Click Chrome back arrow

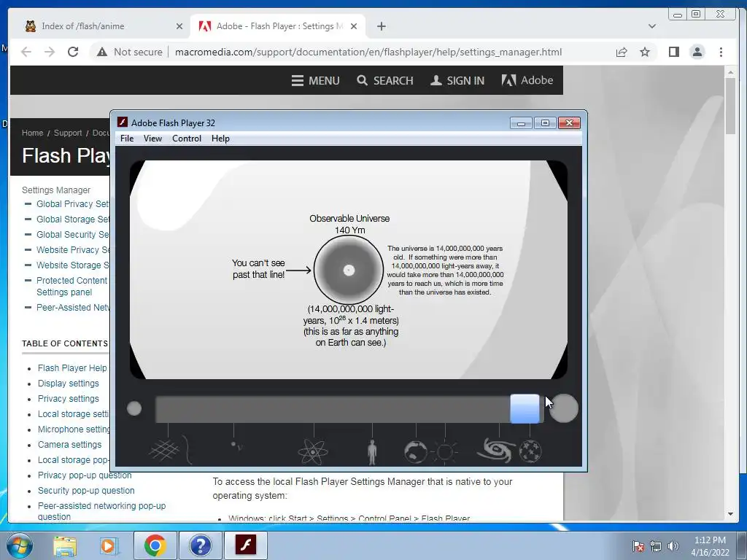click(x=26, y=52)
